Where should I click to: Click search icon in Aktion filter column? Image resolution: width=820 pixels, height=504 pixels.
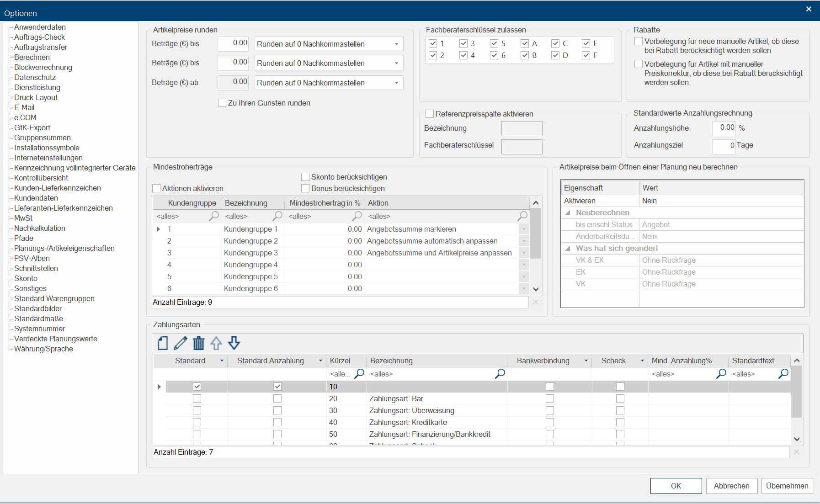[522, 216]
